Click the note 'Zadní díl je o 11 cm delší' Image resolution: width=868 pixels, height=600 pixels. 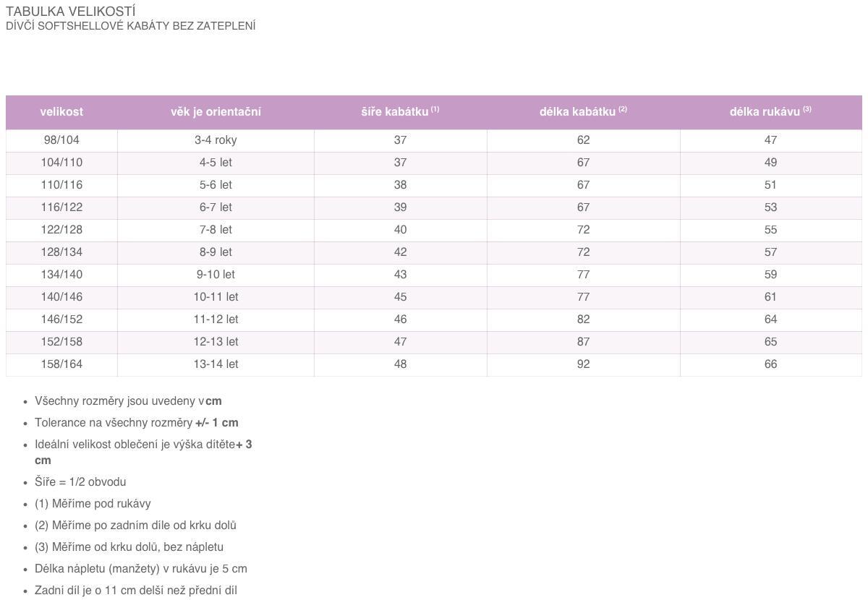[136, 591]
